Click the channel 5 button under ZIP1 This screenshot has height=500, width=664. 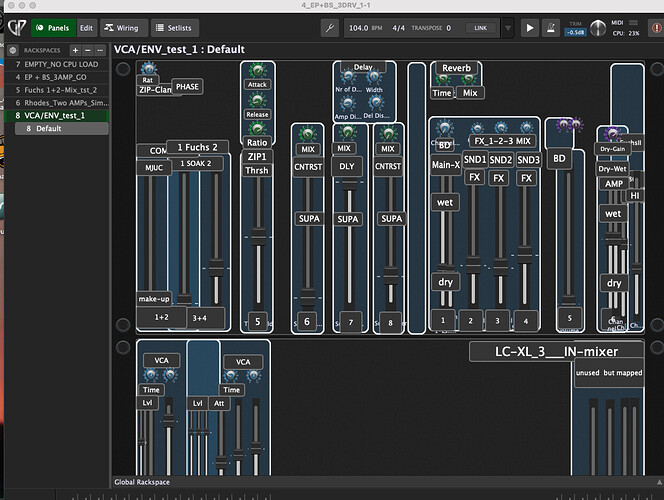pos(257,322)
